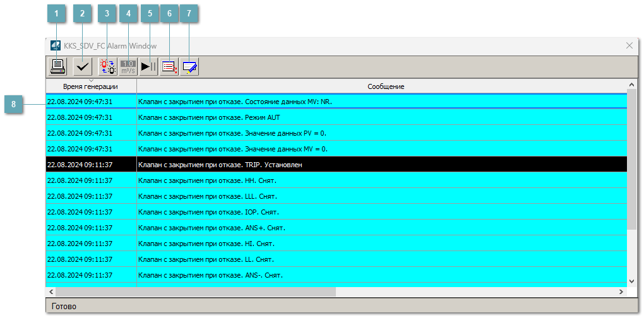644x318 pixels.
Task: Click the KKS_SDV_FC Alarm Window title icon
Action: tap(56, 45)
